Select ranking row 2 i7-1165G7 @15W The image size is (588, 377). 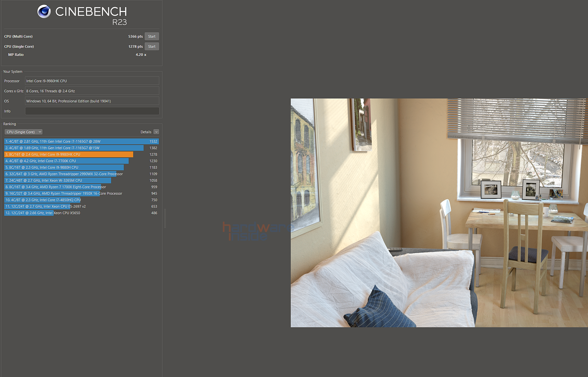(x=82, y=148)
